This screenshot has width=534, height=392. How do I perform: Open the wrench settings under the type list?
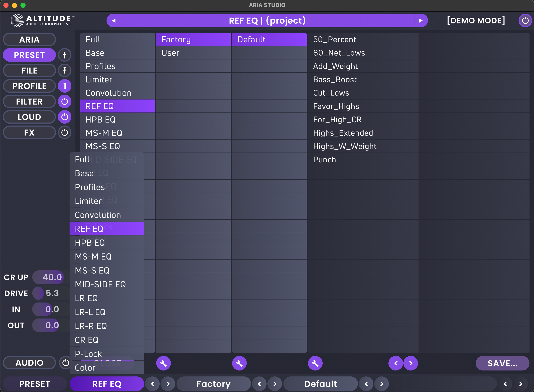(163, 363)
